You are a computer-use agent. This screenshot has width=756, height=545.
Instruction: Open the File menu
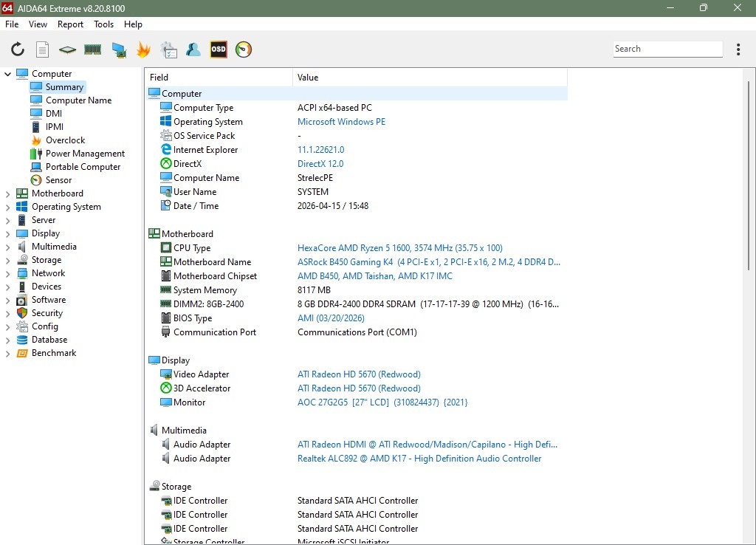(12, 24)
